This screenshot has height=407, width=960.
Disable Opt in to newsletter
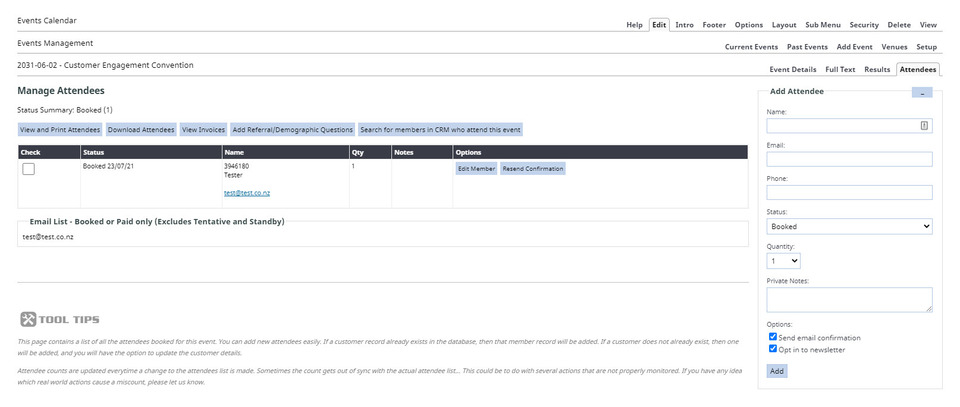[x=773, y=349]
